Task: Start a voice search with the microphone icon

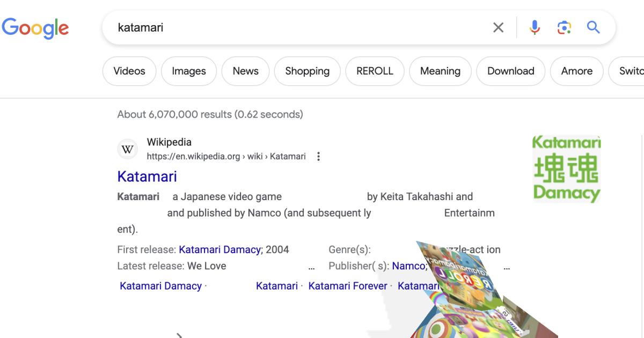Action: click(535, 28)
